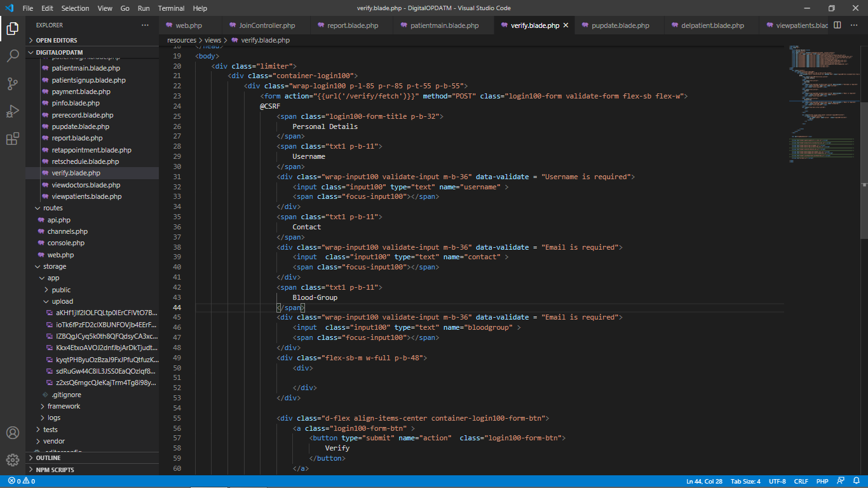The width and height of the screenshot is (868, 488).
Task: Expand the OUTLINE section
Action: click(x=51, y=457)
